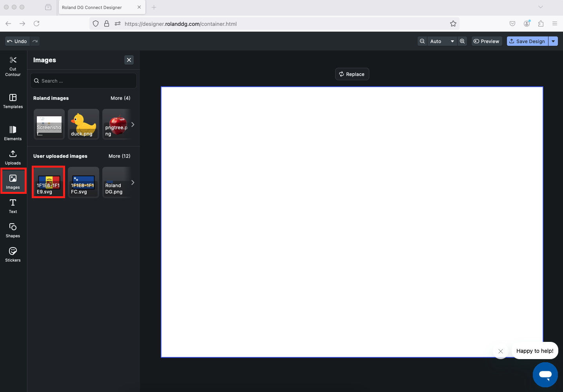The height and width of the screenshot is (392, 563).
Task: Select the Roland DG Connect Designer tab
Action: (102, 7)
